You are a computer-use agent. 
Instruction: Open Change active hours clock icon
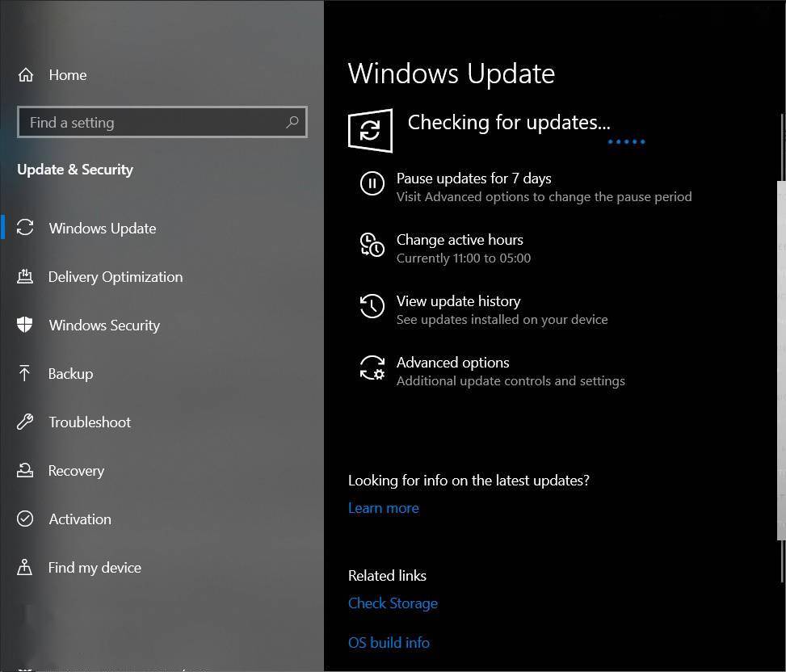point(372,245)
